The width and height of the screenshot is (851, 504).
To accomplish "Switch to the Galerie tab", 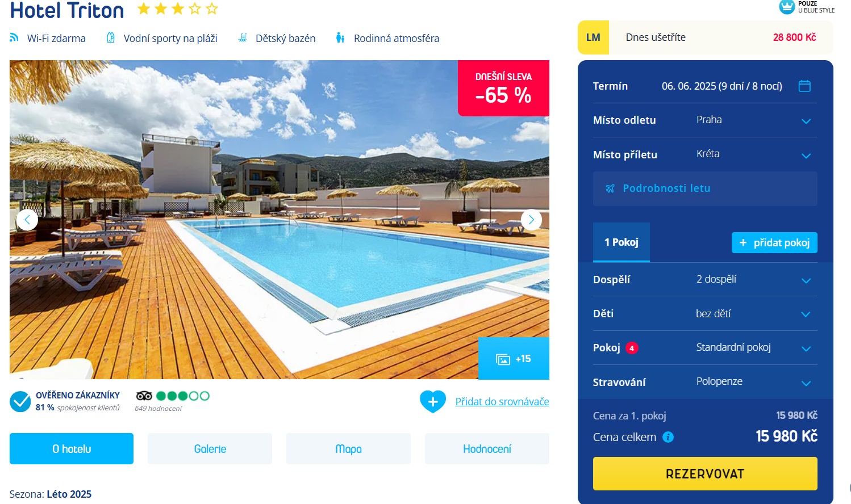I will coord(210,449).
